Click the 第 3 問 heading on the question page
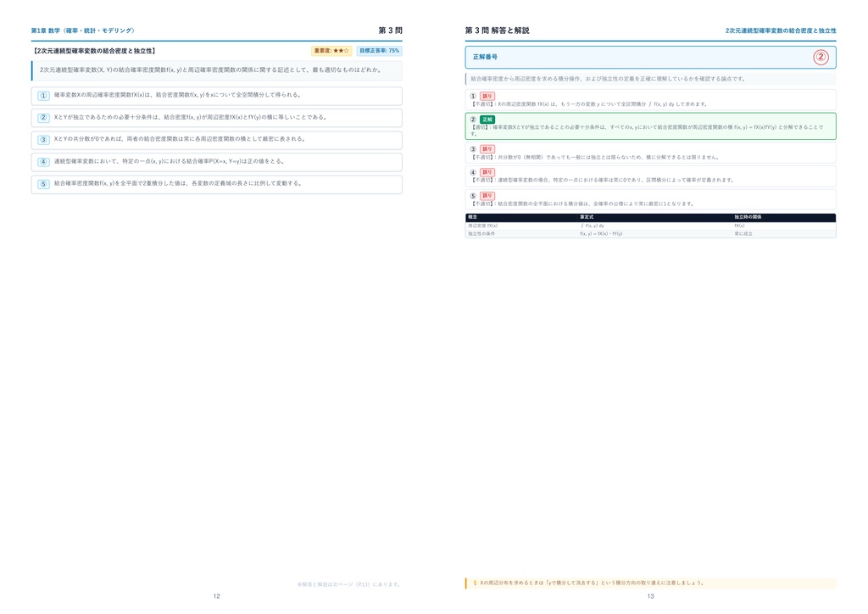 point(390,31)
